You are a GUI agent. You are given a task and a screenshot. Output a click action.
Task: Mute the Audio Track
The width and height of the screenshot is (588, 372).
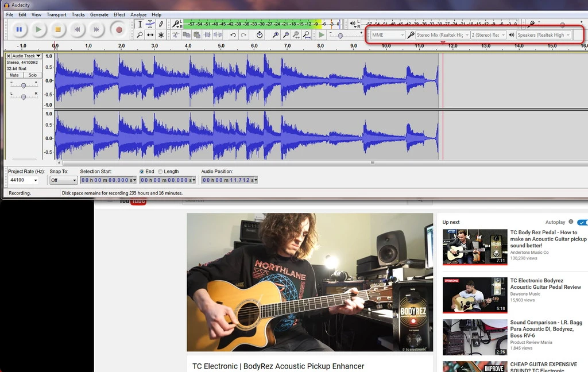pyautogui.click(x=14, y=75)
